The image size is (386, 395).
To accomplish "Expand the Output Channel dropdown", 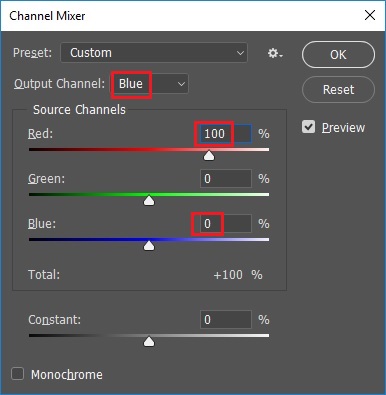I will tap(150, 84).
